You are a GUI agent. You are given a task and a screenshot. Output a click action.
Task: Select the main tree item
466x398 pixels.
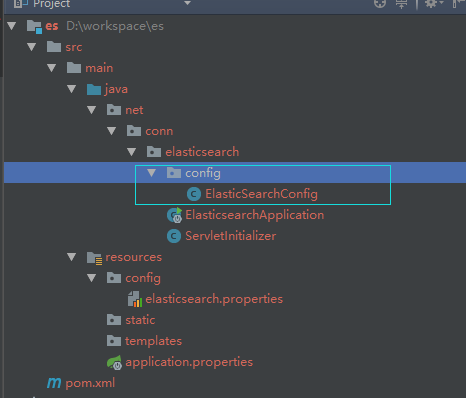99,68
